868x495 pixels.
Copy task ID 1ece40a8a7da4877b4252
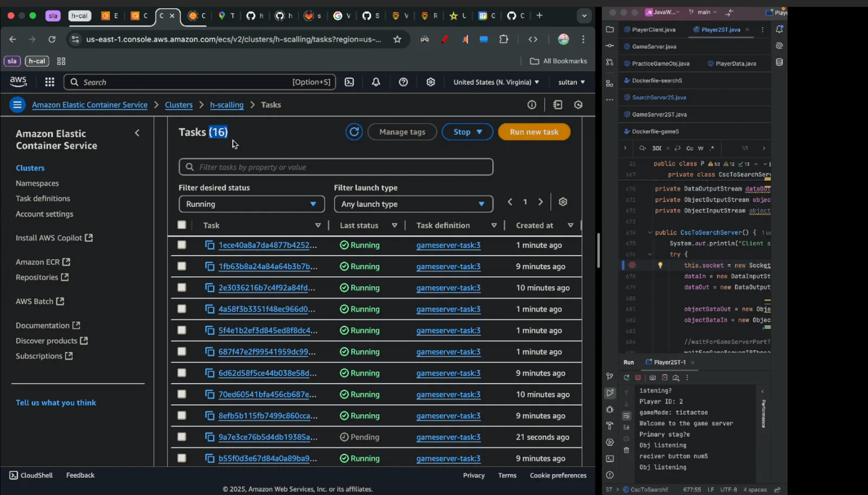pyautogui.click(x=210, y=245)
